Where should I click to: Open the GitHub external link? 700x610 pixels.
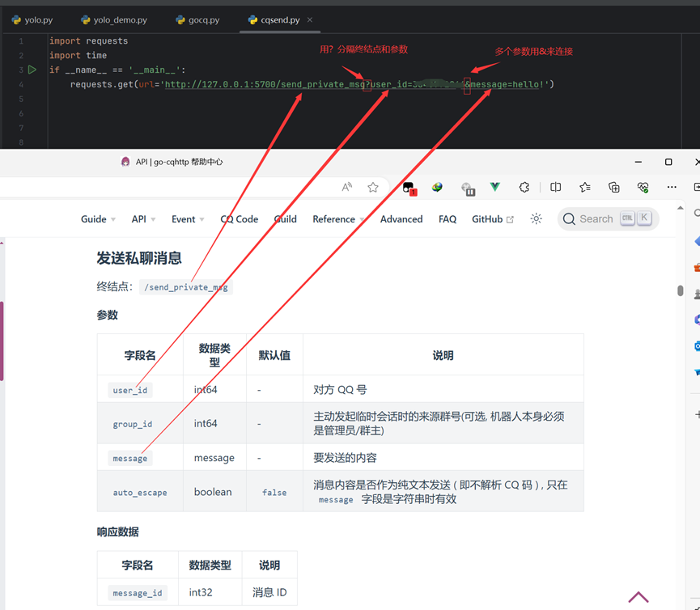tap(492, 219)
